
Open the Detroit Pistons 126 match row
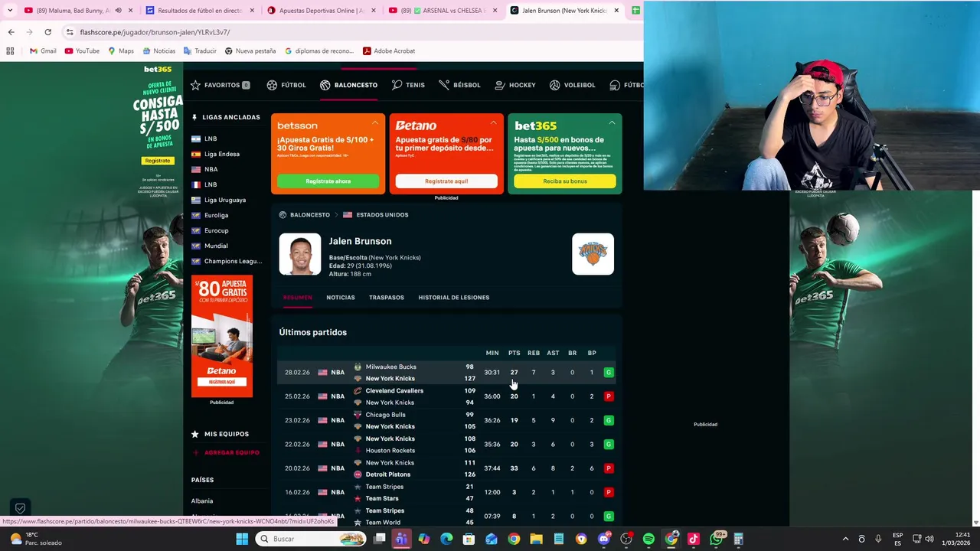coord(446,468)
